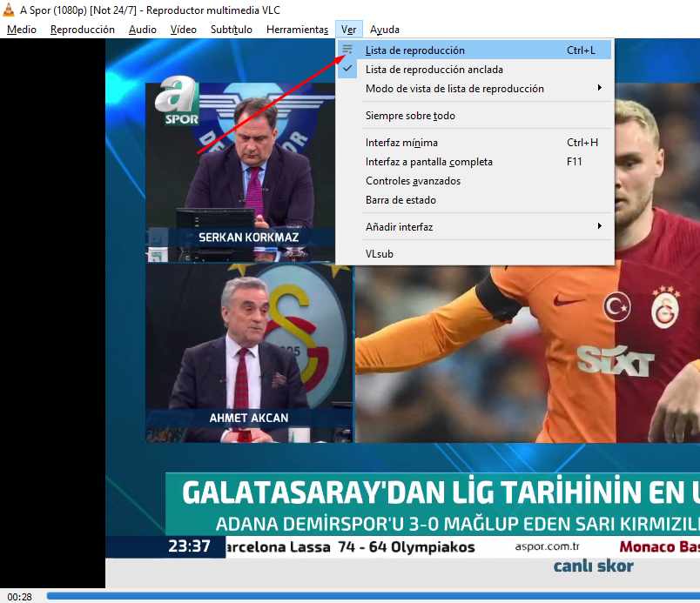Toggle Barra de estado visibility
The height and width of the screenshot is (603, 700).
(400, 200)
